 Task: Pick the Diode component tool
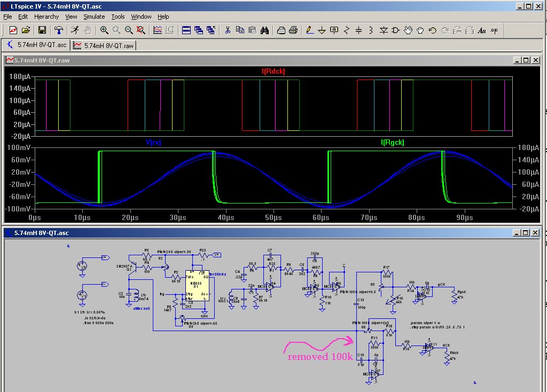point(384,30)
